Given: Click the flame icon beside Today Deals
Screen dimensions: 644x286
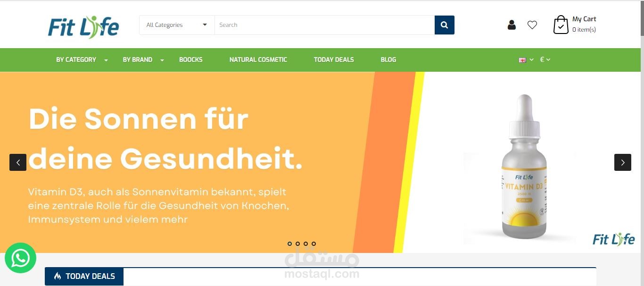Looking at the screenshot, I should click(58, 276).
